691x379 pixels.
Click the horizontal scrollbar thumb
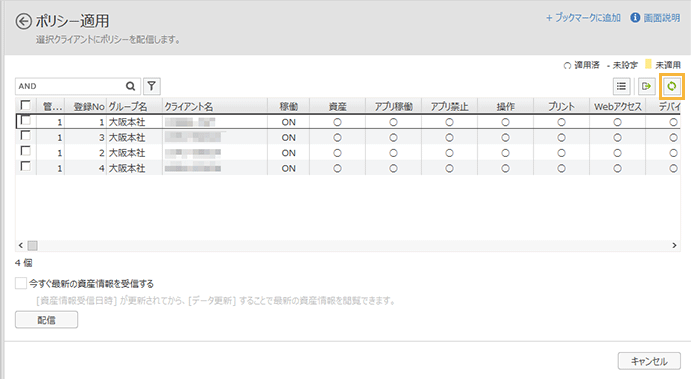click(33, 245)
